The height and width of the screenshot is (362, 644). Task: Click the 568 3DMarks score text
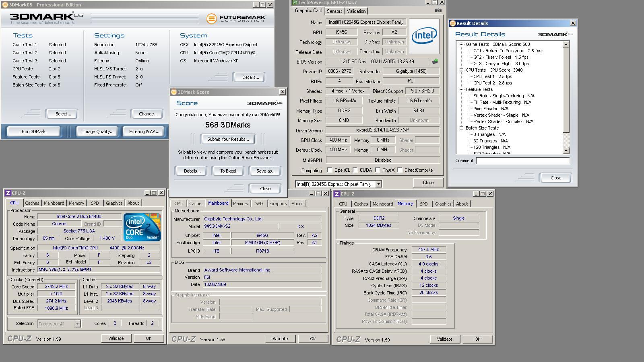point(228,125)
